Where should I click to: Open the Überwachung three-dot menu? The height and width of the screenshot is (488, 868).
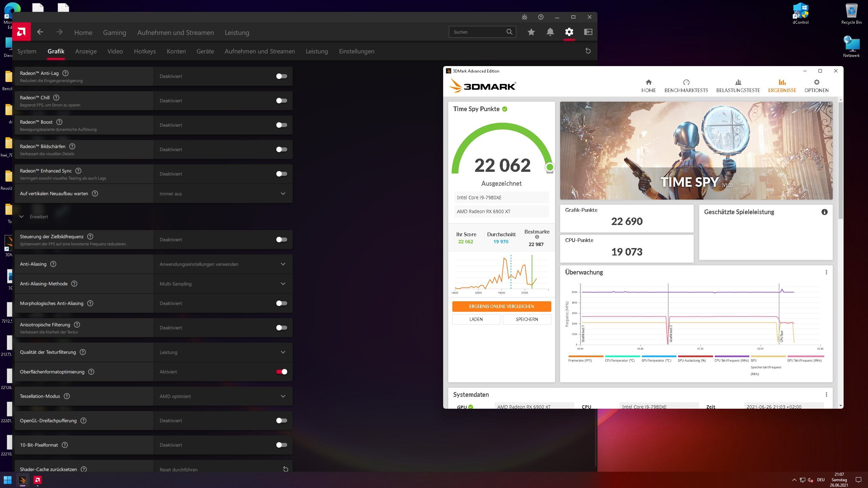pos(826,272)
